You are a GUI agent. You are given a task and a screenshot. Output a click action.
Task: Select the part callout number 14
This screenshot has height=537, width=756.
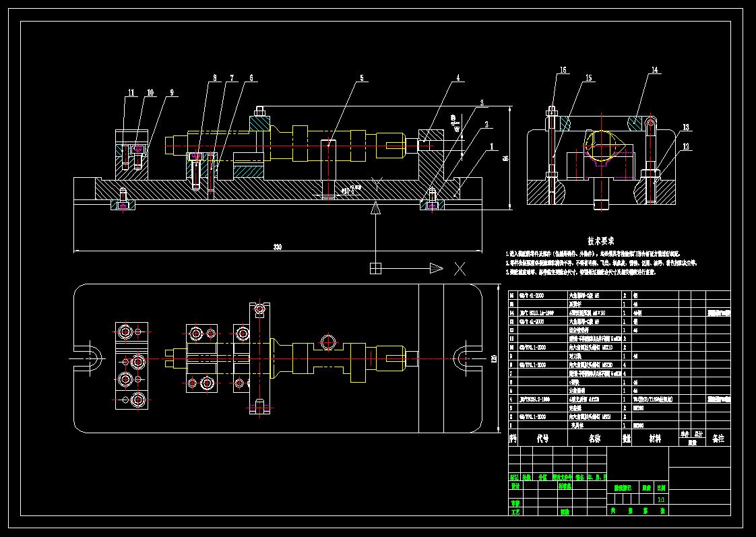pyautogui.click(x=654, y=70)
